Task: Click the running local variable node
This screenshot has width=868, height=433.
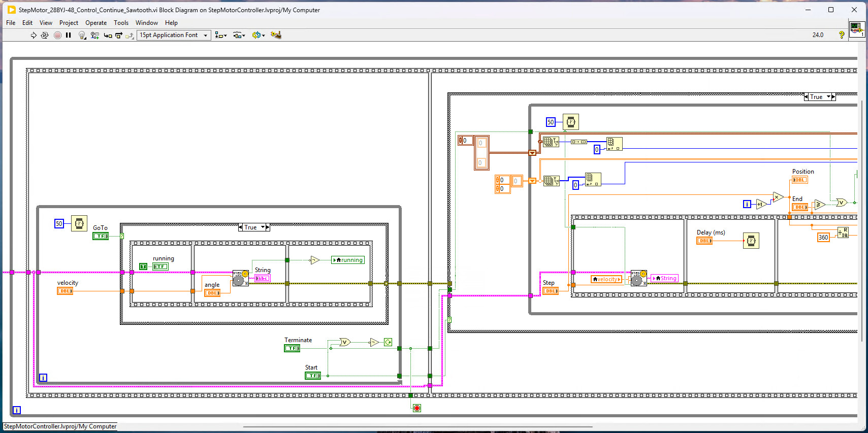Action: 348,260
